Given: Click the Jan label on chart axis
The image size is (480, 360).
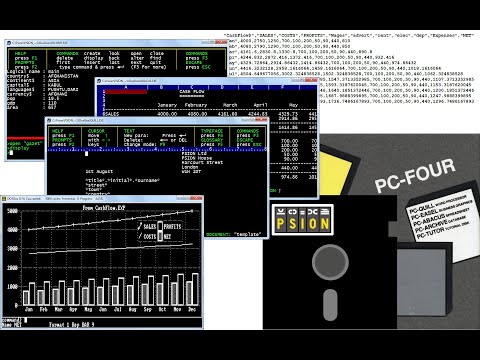Looking at the screenshot, I should point(29,310).
